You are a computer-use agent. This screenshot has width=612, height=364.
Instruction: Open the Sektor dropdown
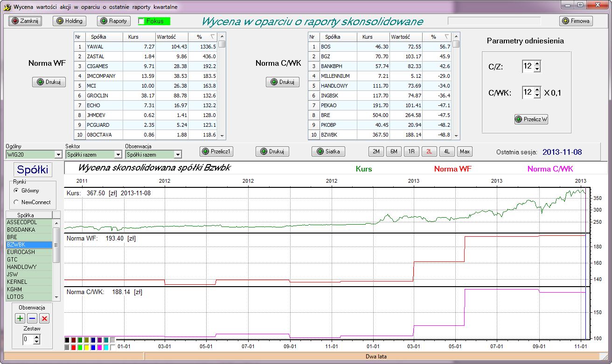point(118,155)
